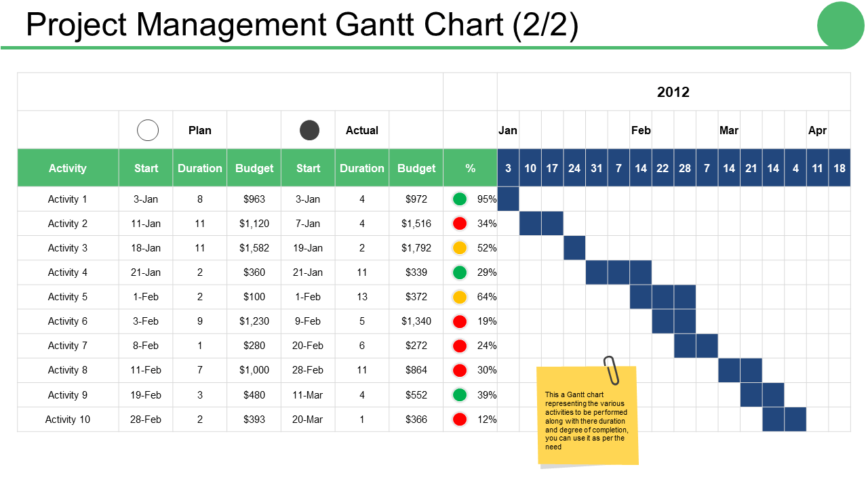Image resolution: width=868 pixels, height=488 pixels.
Task: Select the Activity 6 budget cell $1,230
Action: point(254,321)
